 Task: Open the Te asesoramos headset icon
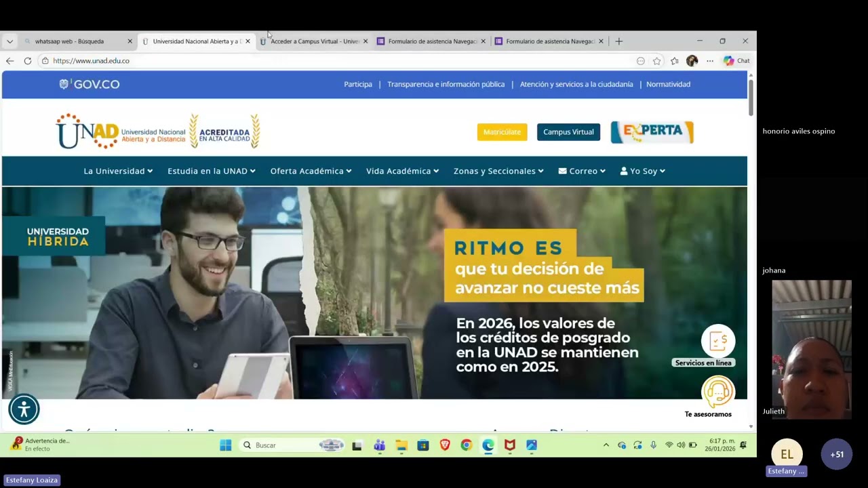click(717, 391)
